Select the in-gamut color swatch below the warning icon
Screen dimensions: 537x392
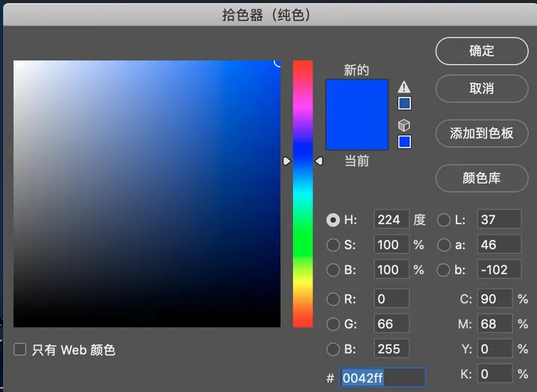coord(404,104)
